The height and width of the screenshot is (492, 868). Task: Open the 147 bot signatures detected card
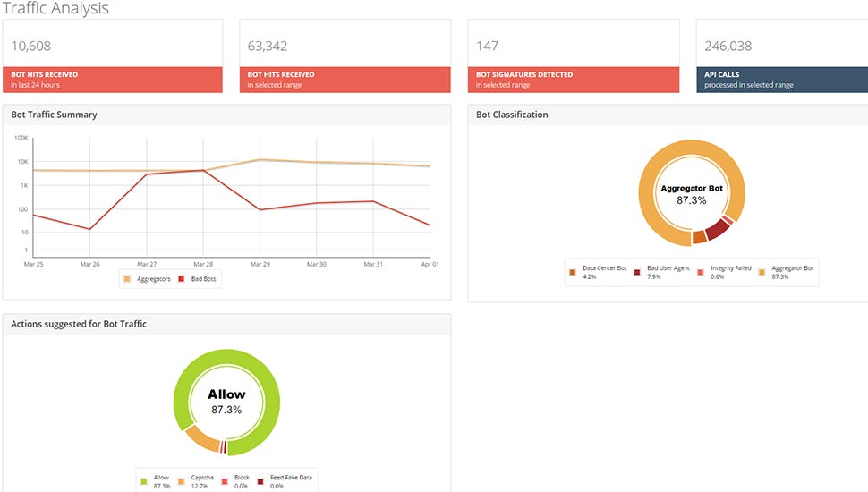(574, 55)
